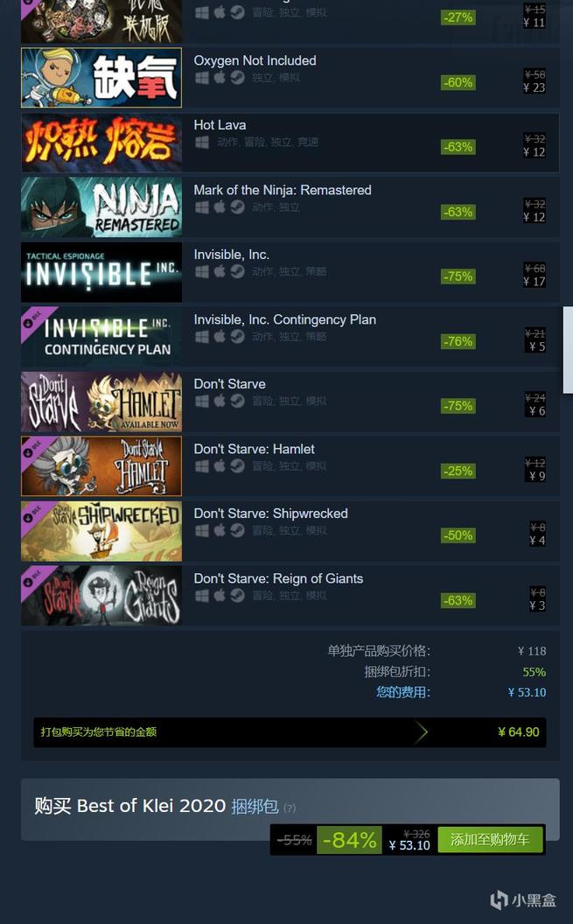Open the Oxygen Not Included title link
Screen dimensions: 573x924
coord(255,60)
